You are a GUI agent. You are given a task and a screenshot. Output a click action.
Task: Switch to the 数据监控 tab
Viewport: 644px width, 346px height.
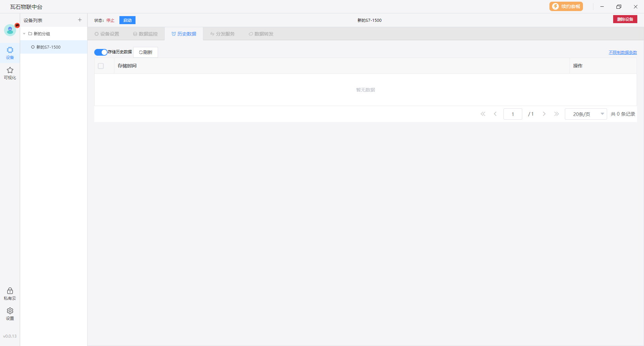pos(145,34)
